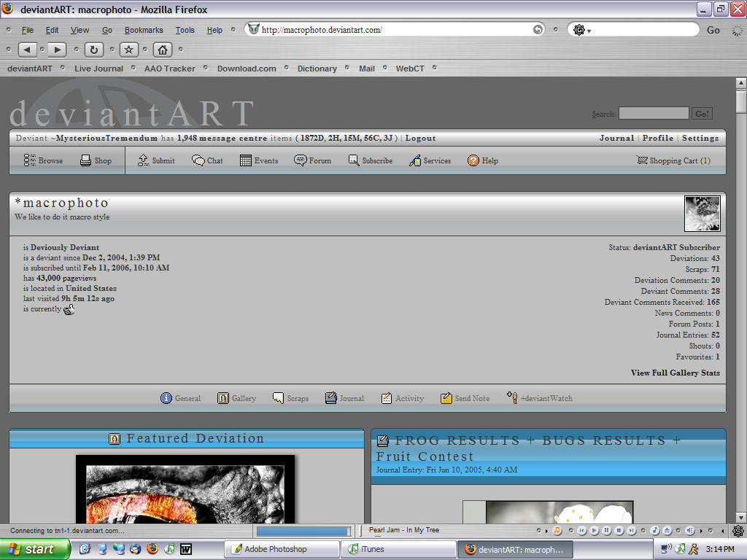Open the Settings link
Viewport: 747px width, 560px height.
tap(700, 138)
